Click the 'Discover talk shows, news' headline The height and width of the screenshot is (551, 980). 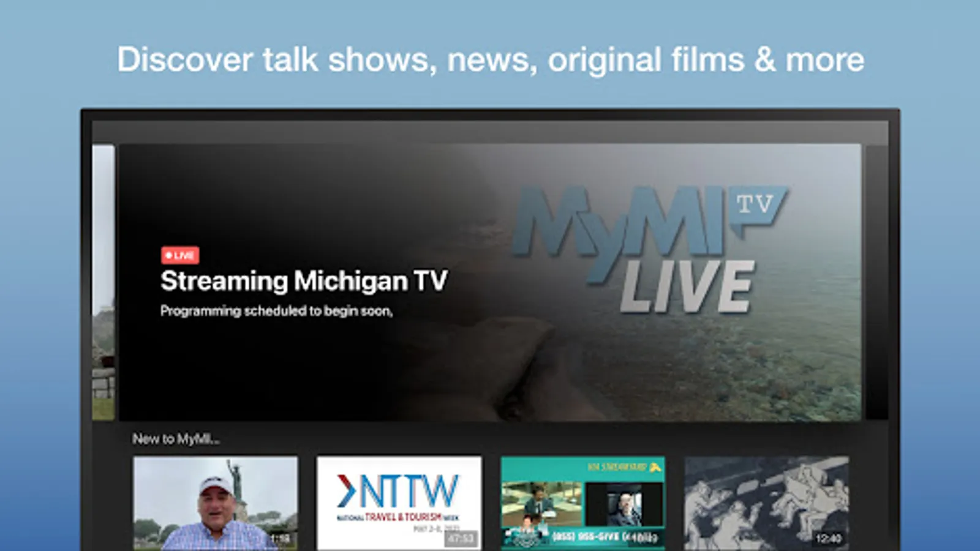click(x=491, y=60)
